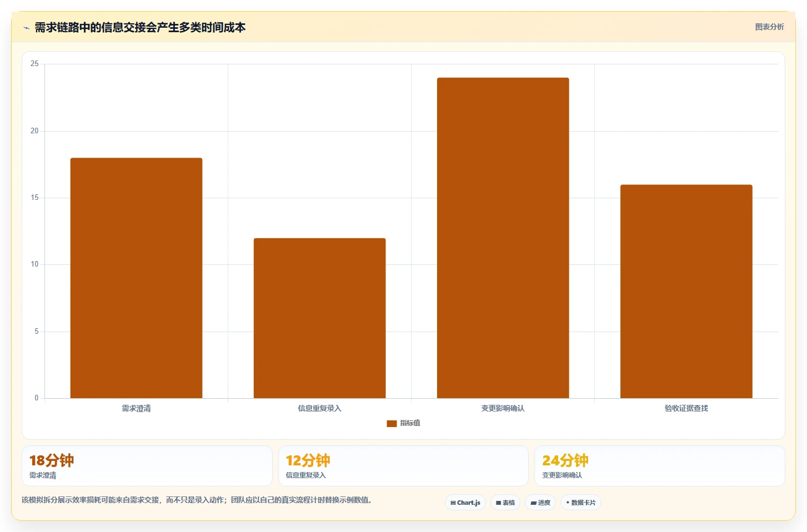Select the 验收证据查找 bar in the chart

[686, 292]
